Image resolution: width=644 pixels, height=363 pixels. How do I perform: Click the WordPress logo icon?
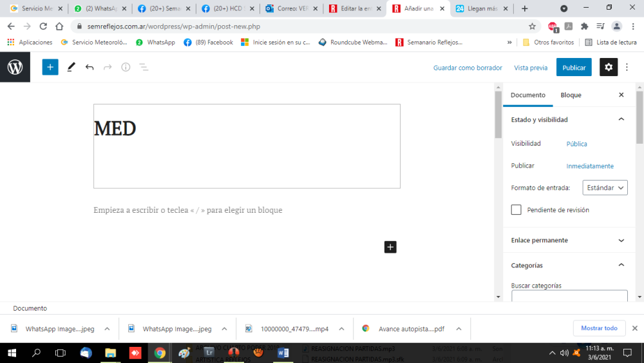(x=15, y=67)
